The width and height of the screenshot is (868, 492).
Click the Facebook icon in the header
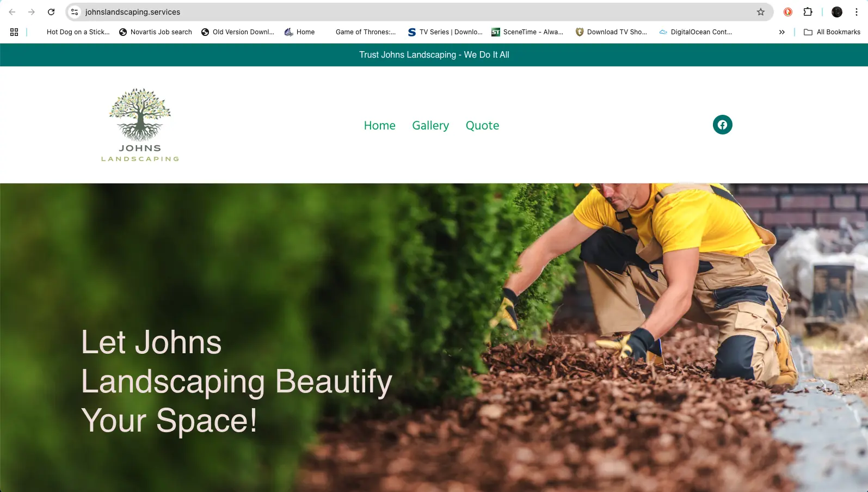(722, 125)
